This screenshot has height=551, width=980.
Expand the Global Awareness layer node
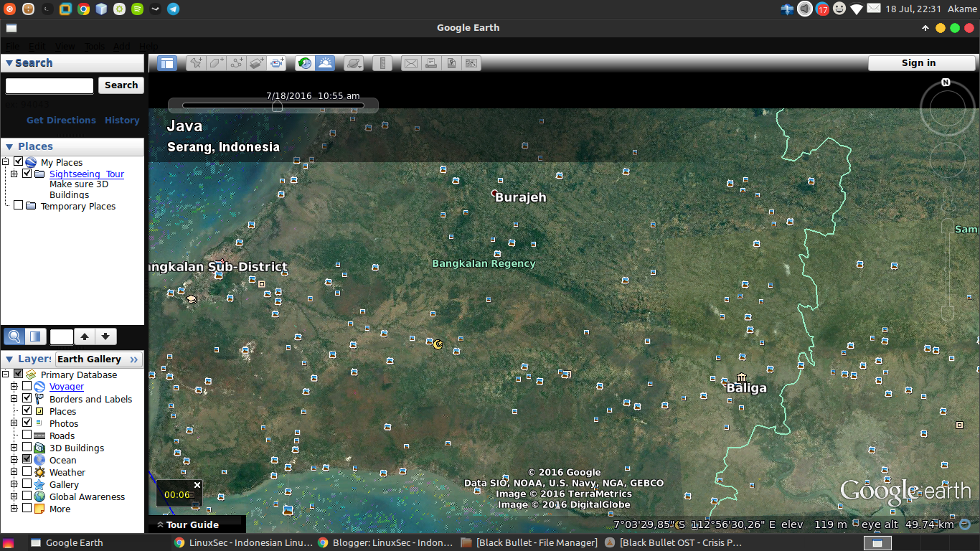pyautogui.click(x=14, y=496)
